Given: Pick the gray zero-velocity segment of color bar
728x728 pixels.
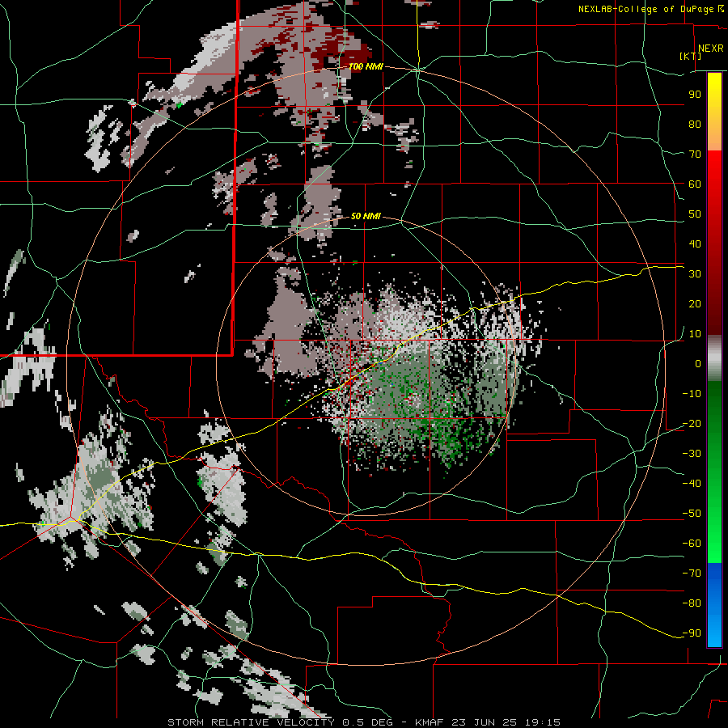Looking at the screenshot, I should pyautogui.click(x=714, y=358).
